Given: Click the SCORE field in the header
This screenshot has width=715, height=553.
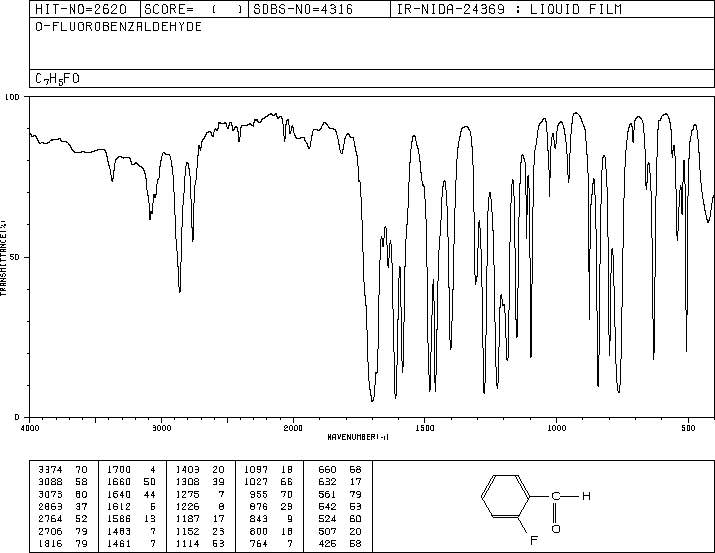Looking at the screenshot, I should click(193, 9).
